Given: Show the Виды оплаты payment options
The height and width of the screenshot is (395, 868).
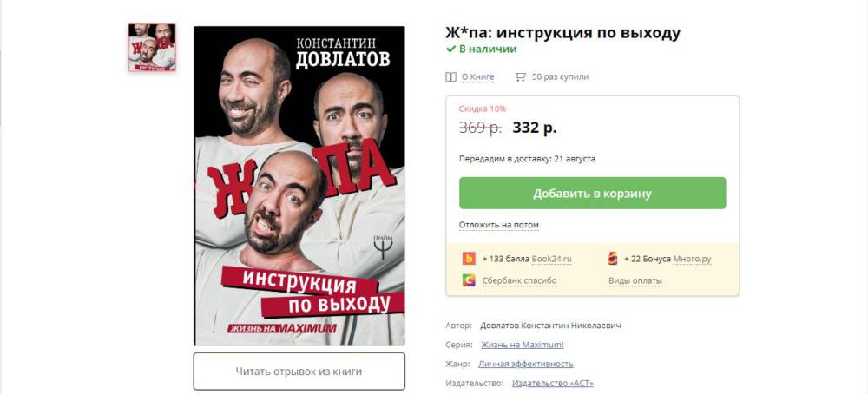Looking at the screenshot, I should coord(635,281).
